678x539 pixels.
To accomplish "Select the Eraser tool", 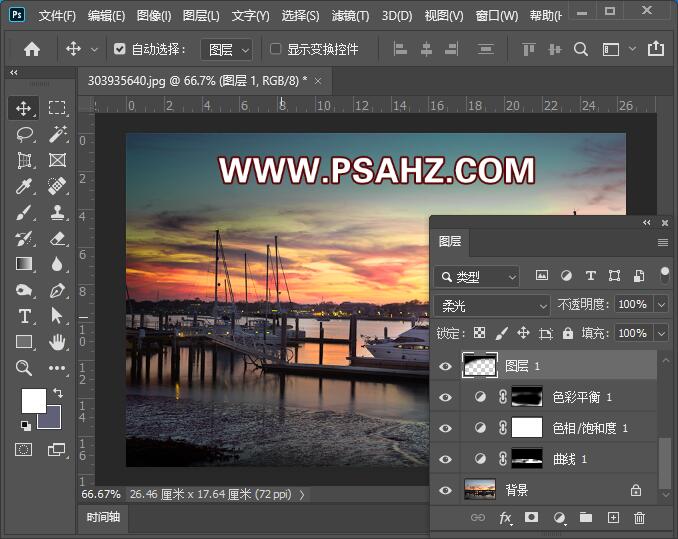I will point(57,238).
